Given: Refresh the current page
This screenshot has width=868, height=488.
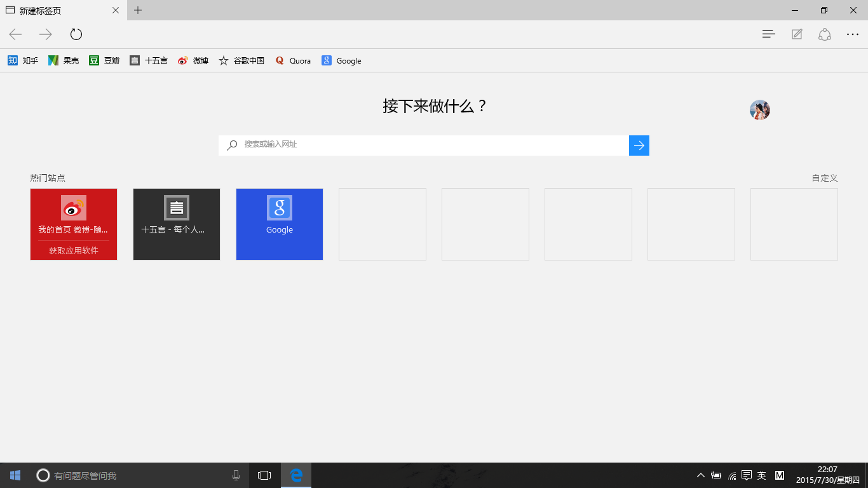Looking at the screenshot, I should coord(76,34).
